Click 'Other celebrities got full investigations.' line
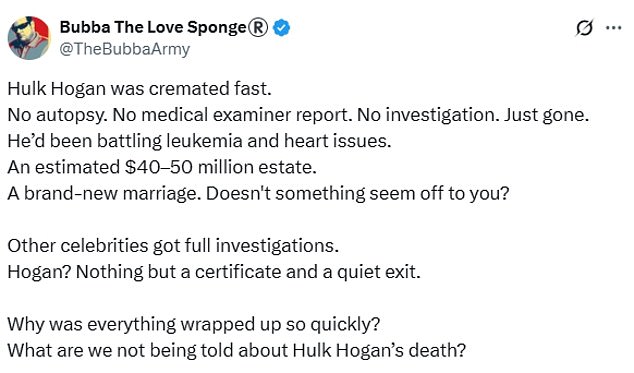The width and height of the screenshot is (634, 373). pos(173,246)
